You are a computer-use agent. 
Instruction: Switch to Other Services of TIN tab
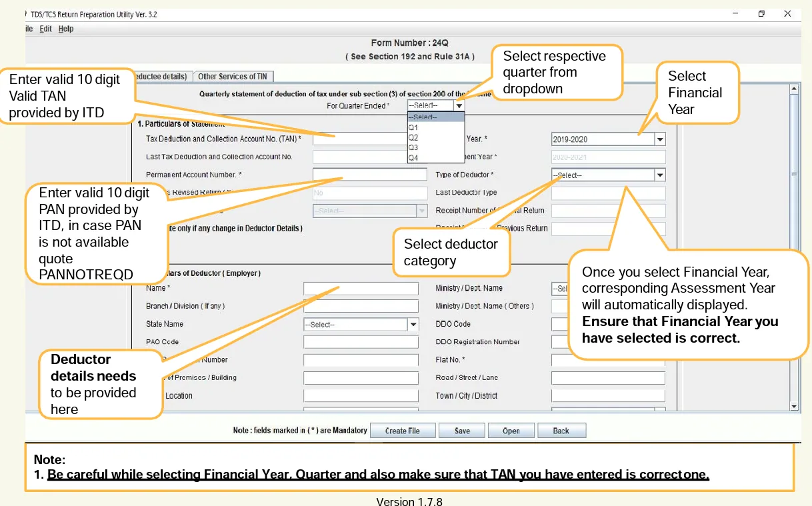point(233,77)
